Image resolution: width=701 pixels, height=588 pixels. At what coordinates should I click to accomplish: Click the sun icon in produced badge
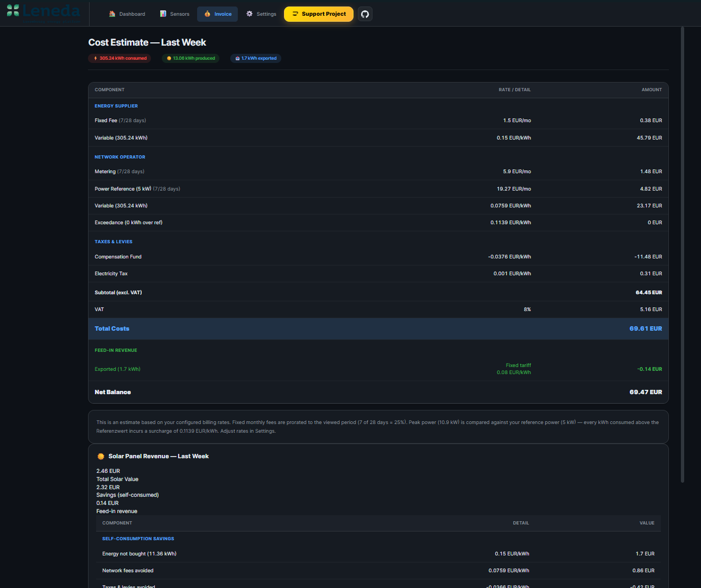click(x=169, y=58)
